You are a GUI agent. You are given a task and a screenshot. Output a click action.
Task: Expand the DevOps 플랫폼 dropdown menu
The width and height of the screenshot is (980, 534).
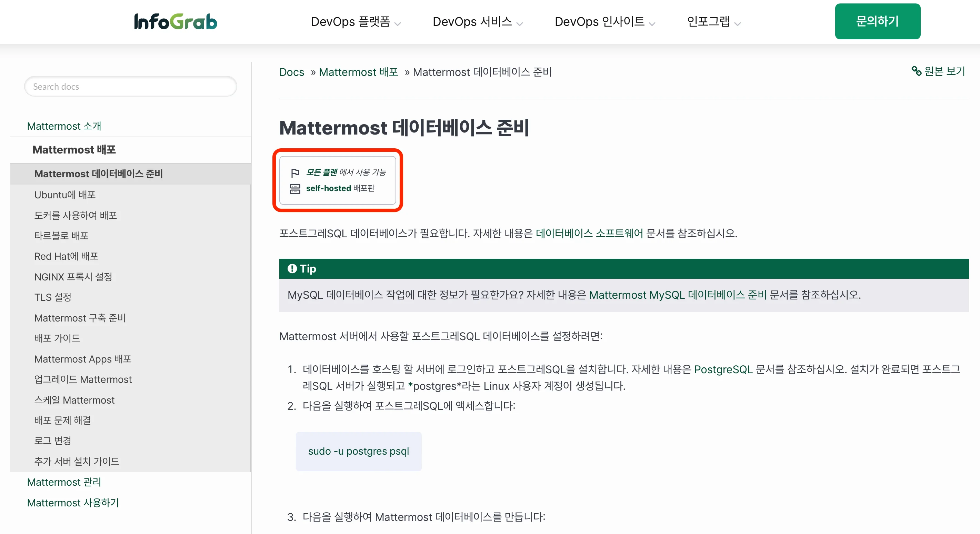(356, 22)
